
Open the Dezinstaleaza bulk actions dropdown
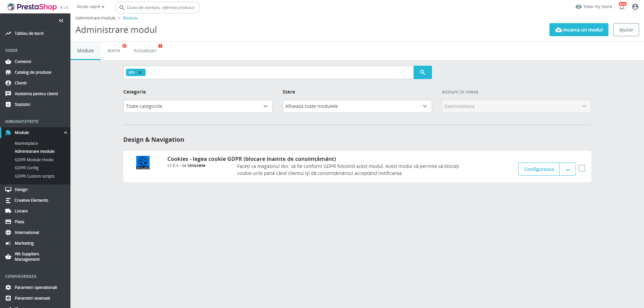(x=517, y=106)
